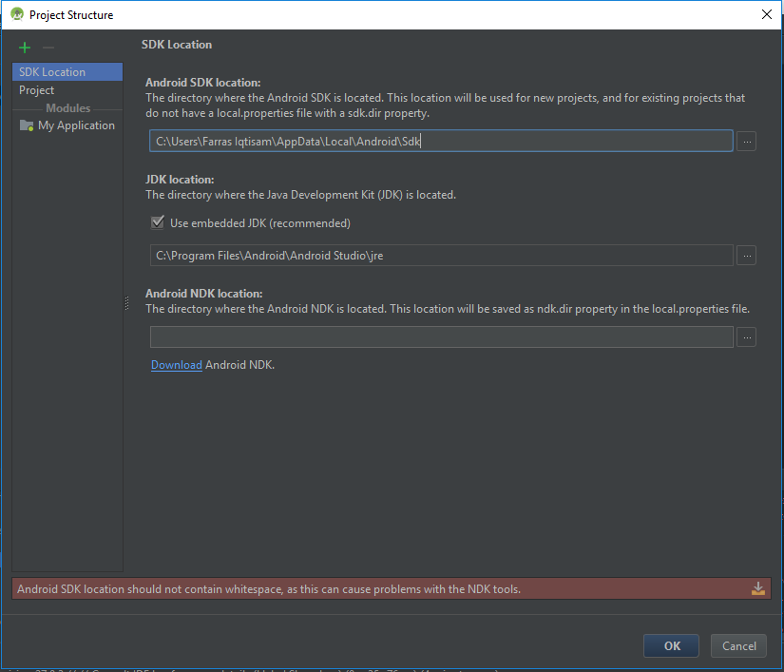Click the green plus add module icon
The width and height of the screenshot is (784, 672).
(x=25, y=48)
